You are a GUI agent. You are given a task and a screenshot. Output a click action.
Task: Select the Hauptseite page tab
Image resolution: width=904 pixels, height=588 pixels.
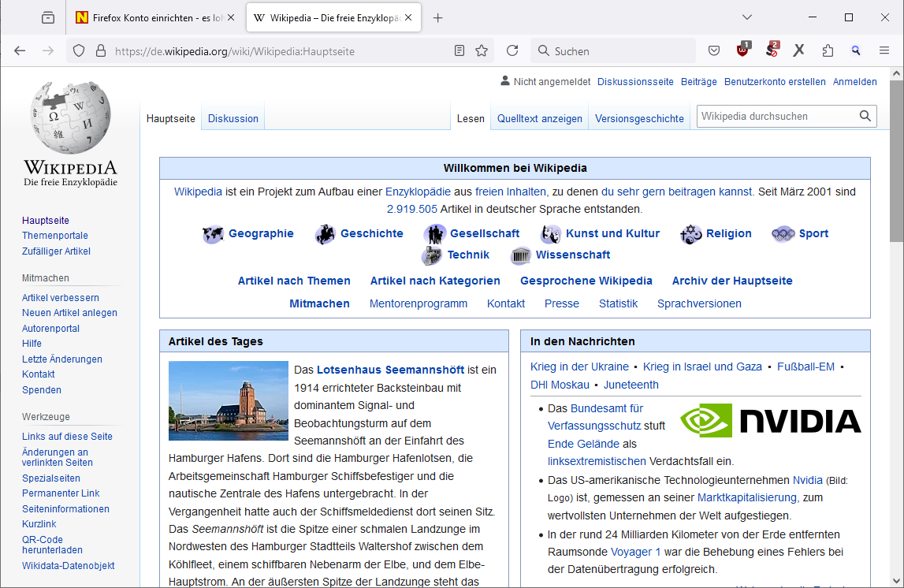point(171,119)
